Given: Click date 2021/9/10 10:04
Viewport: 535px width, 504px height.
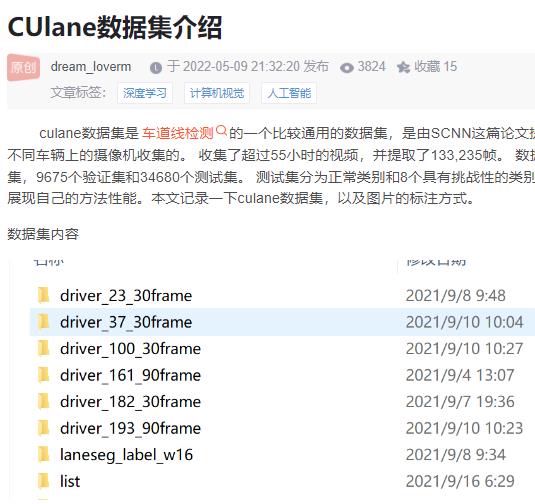Looking at the screenshot, I should (x=464, y=322).
